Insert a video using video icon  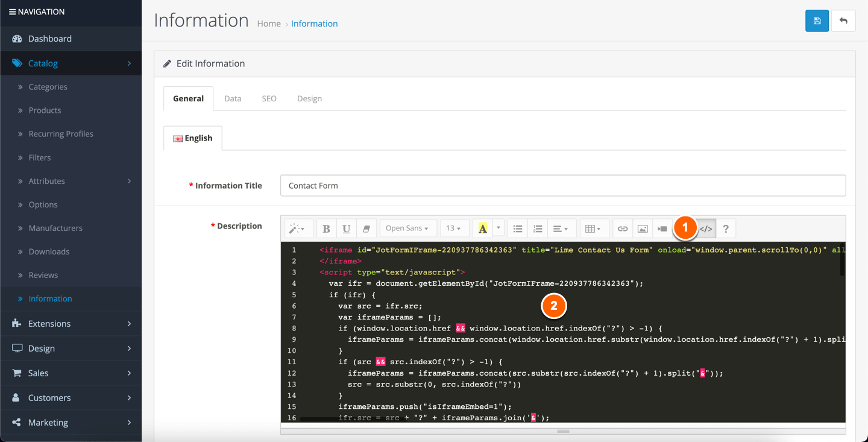(662, 229)
